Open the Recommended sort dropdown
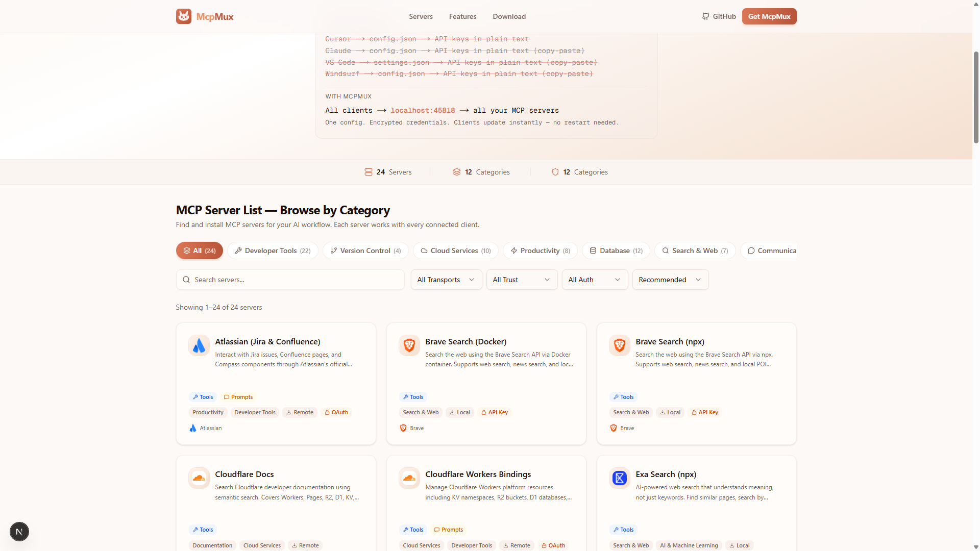 tap(670, 279)
